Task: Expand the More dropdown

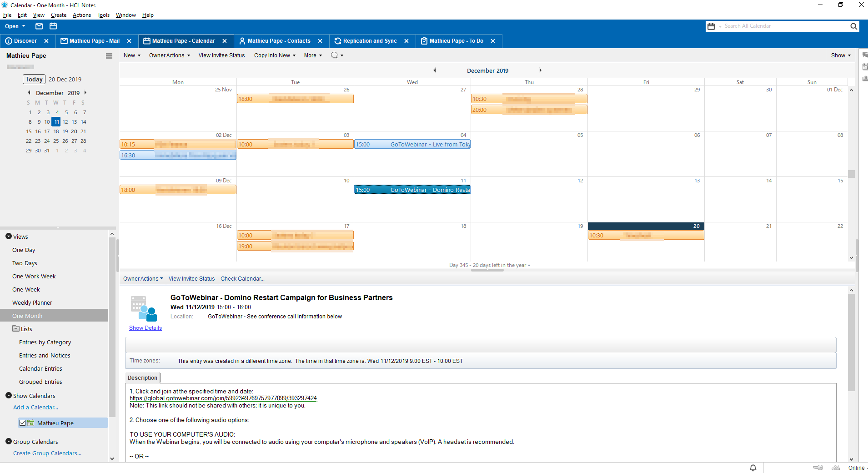Action: [313, 55]
